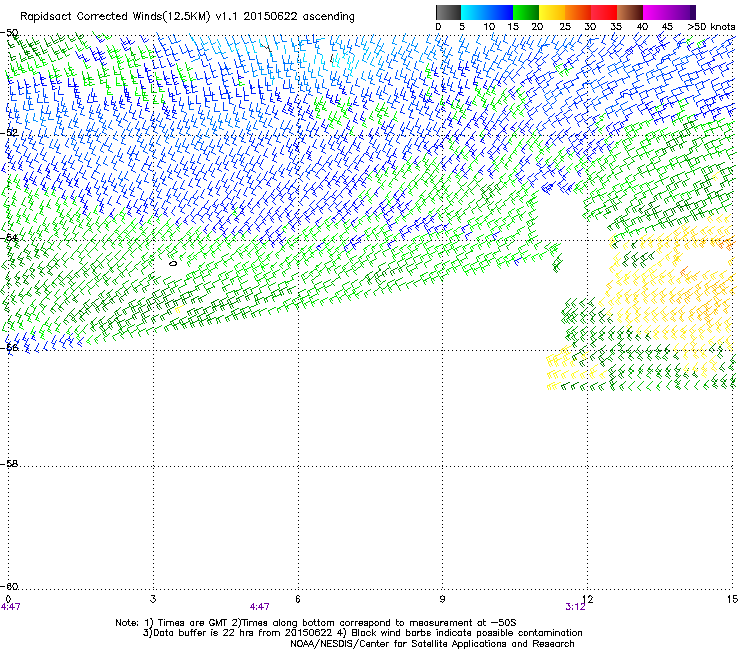Click the yellow 20-25 knots legend segment
Viewport: 740px width, 650px height.
click(x=552, y=12)
